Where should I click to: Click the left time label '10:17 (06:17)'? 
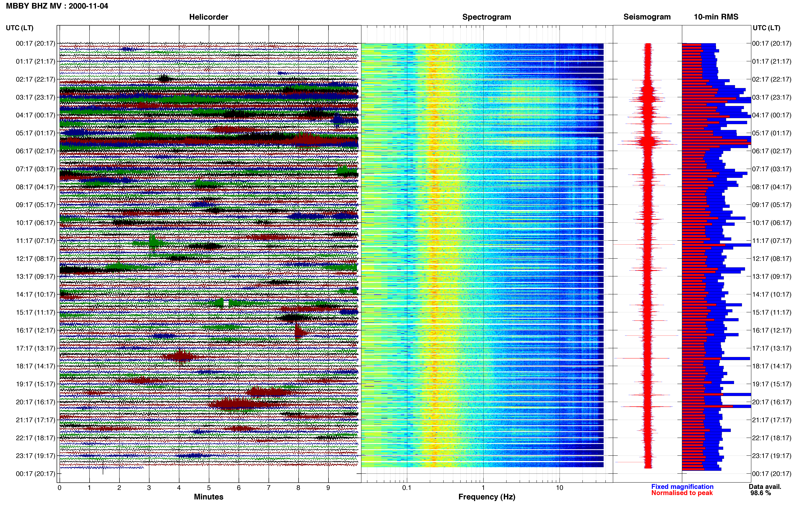click(x=35, y=223)
